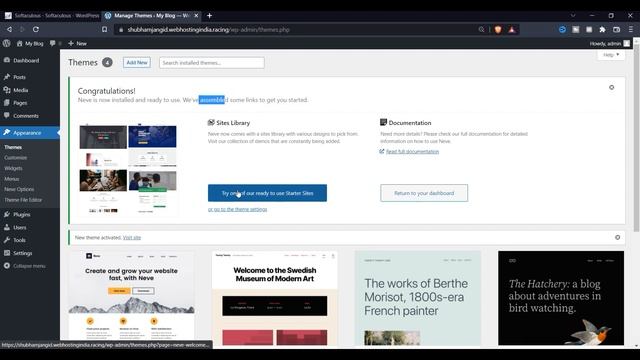Open the tab search dropdown arrow
This screenshot has width=640, height=360.
(573, 16)
